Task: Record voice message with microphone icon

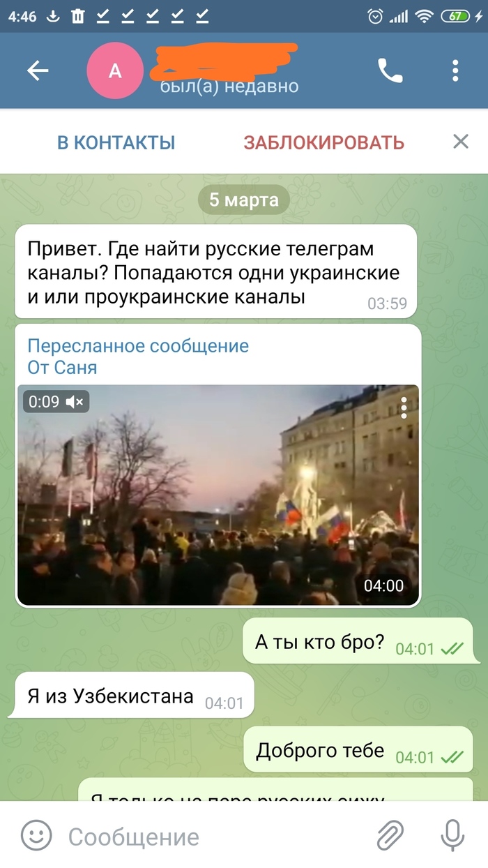Action: pos(453,835)
